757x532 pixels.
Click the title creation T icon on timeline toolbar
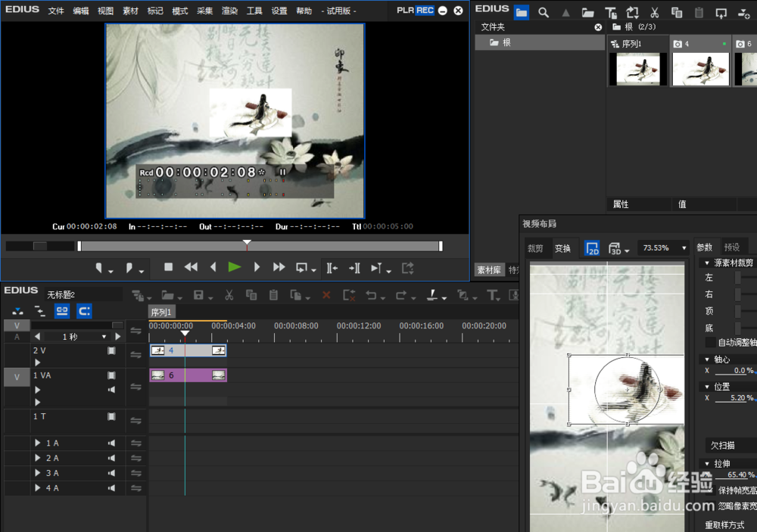tap(492, 295)
